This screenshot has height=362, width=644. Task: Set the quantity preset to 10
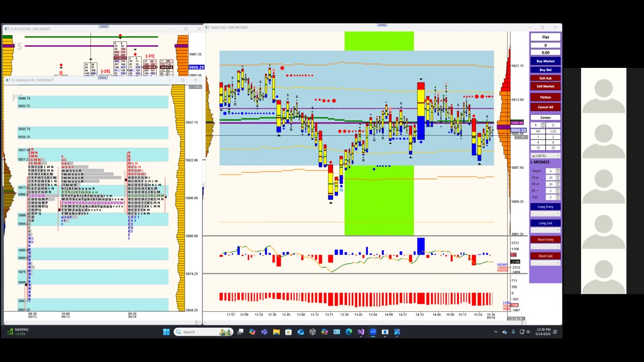(x=537, y=148)
